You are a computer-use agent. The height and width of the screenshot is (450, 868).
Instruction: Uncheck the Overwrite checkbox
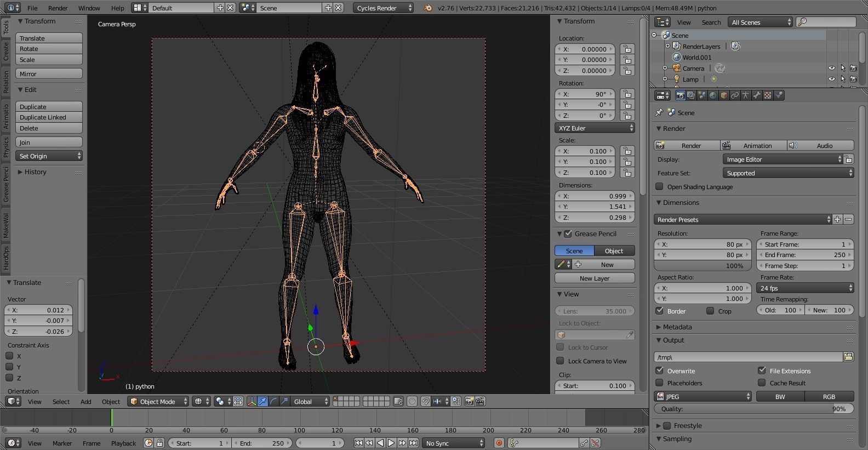coord(660,371)
